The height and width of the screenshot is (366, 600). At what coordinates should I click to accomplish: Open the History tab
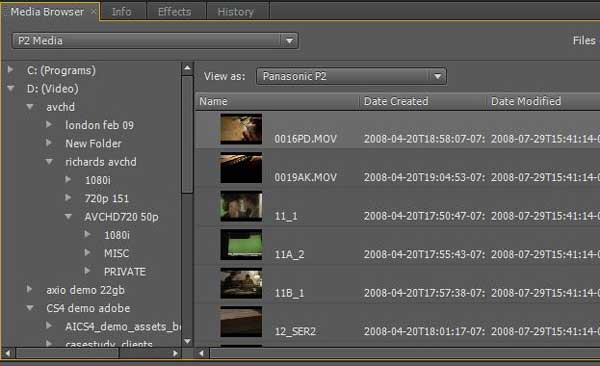coord(236,12)
